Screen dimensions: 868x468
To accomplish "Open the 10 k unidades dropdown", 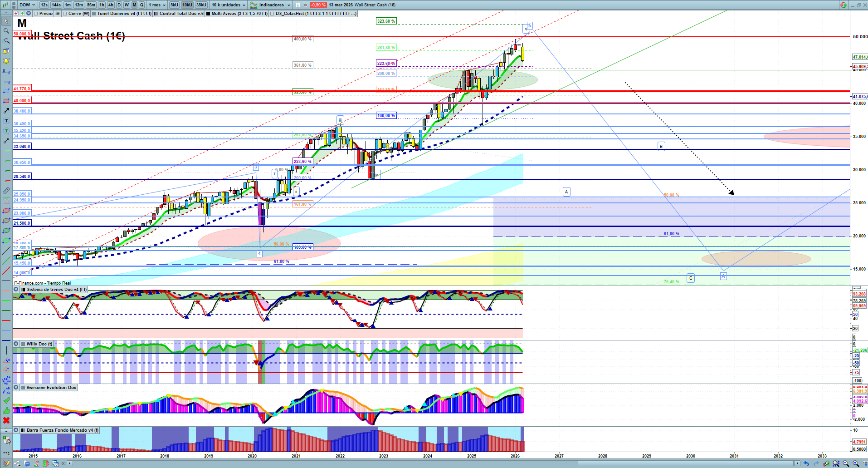I will tap(229, 5).
